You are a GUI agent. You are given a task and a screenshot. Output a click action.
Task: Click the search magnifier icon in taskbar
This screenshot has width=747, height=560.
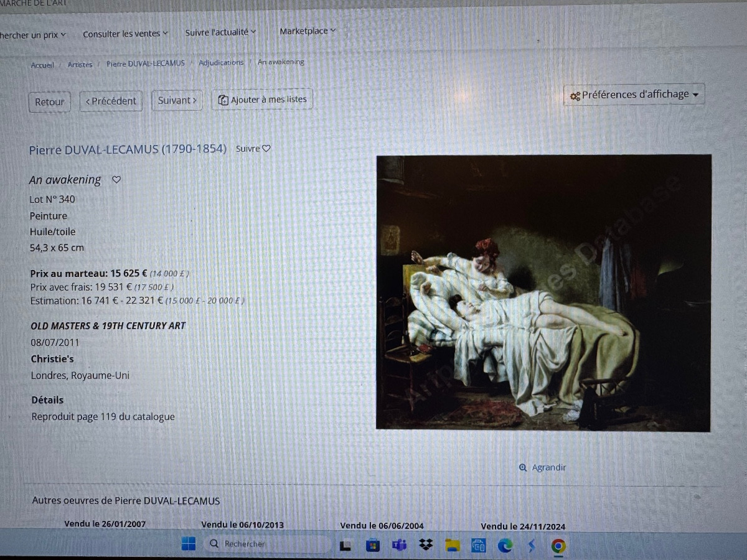pos(214,544)
